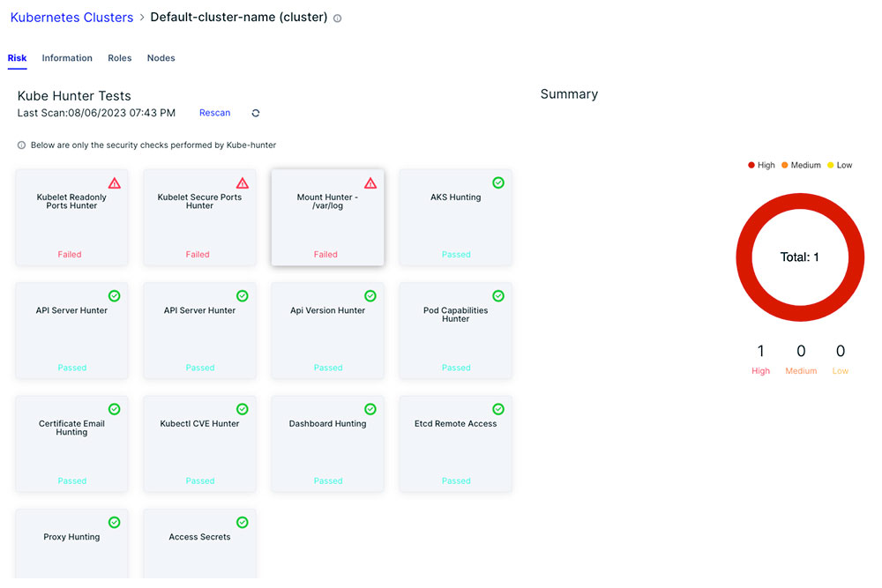Click the refresh icon beside Rescan
The height and width of the screenshot is (588, 882).
pos(256,113)
